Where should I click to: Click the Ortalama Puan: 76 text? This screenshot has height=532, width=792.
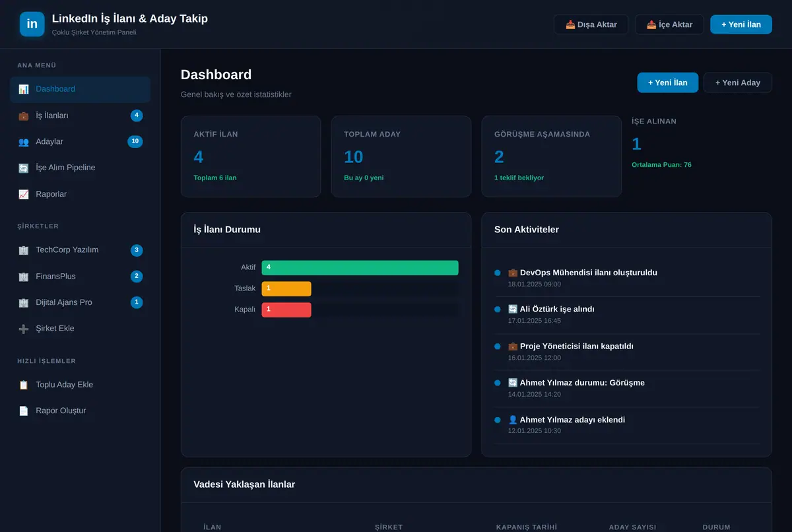click(661, 165)
